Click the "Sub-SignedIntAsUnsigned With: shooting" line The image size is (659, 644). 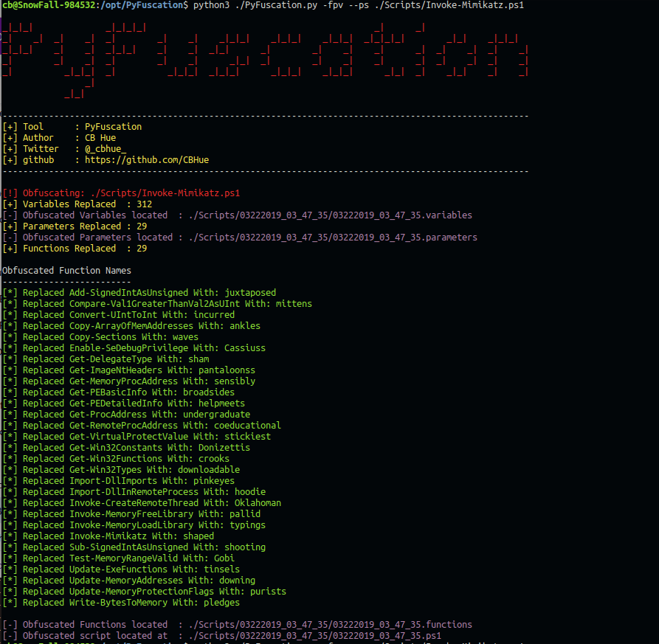tap(134, 547)
